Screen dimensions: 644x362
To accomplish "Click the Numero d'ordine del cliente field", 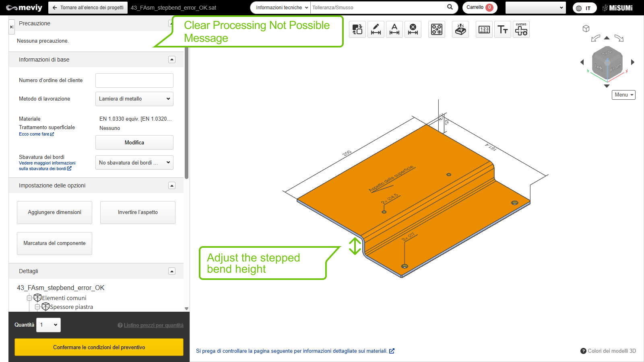I will point(134,80).
